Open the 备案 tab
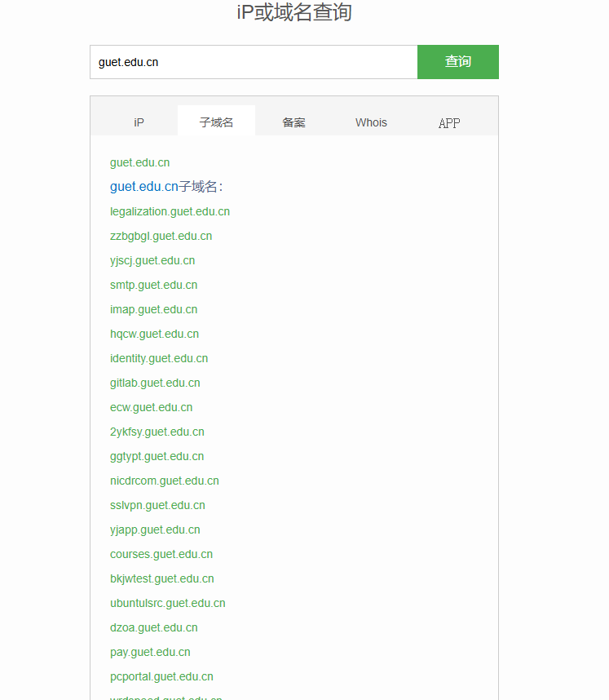The width and height of the screenshot is (609, 700). 293,122
